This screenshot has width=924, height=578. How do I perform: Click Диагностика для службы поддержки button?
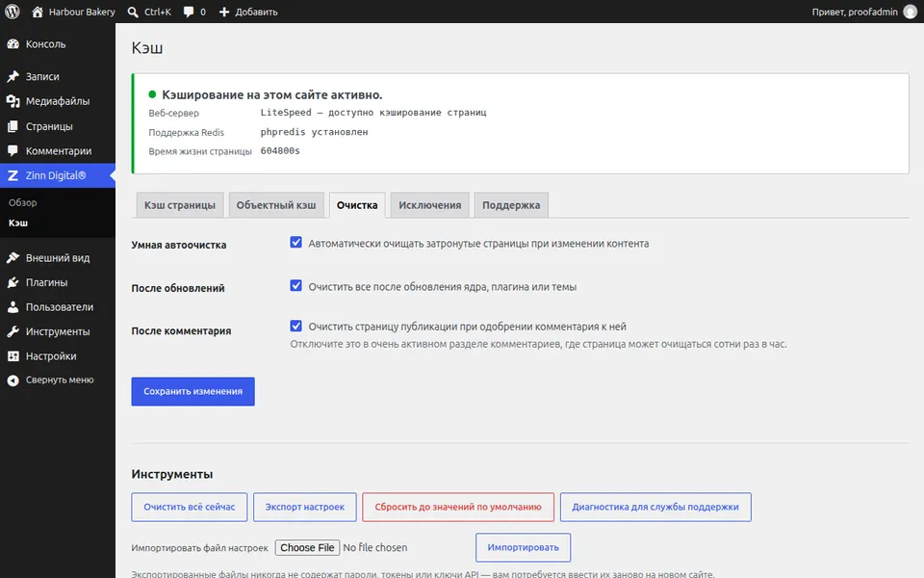[655, 508]
